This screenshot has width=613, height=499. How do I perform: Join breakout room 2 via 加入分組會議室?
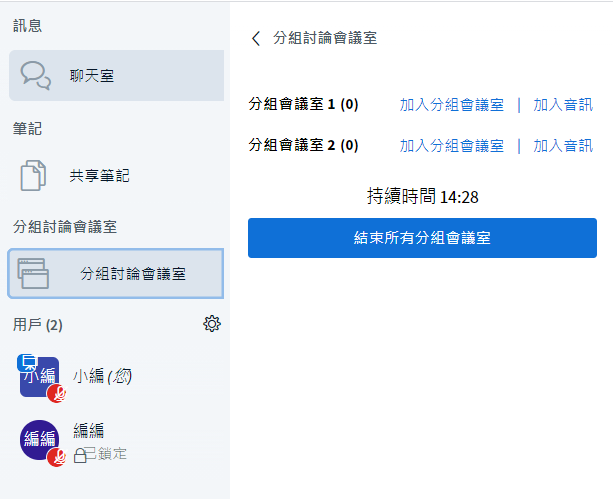[452, 146]
